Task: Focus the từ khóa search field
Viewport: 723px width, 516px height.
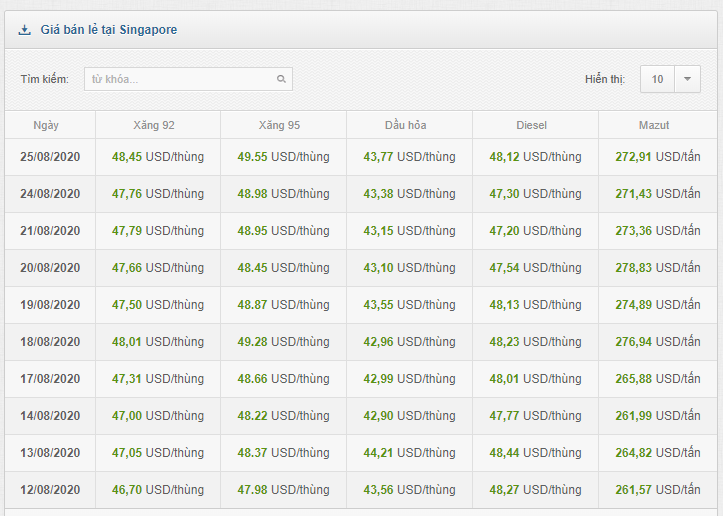Action: [x=188, y=79]
